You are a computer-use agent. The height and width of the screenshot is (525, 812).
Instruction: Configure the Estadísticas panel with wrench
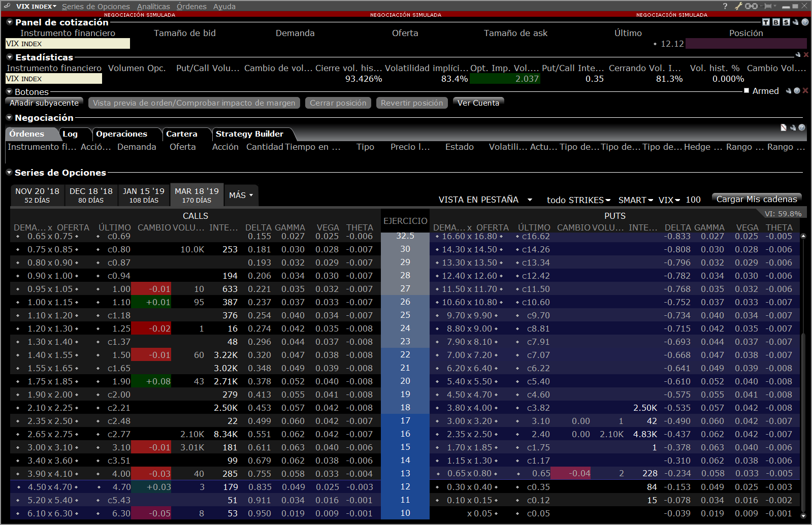click(x=798, y=54)
